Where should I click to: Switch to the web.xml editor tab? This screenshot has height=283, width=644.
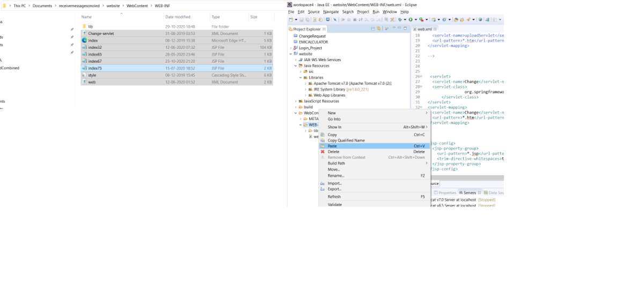pyautogui.click(x=425, y=28)
